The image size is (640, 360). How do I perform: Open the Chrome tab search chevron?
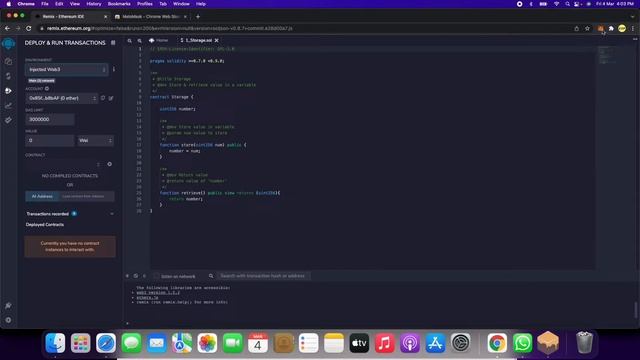click(x=633, y=16)
